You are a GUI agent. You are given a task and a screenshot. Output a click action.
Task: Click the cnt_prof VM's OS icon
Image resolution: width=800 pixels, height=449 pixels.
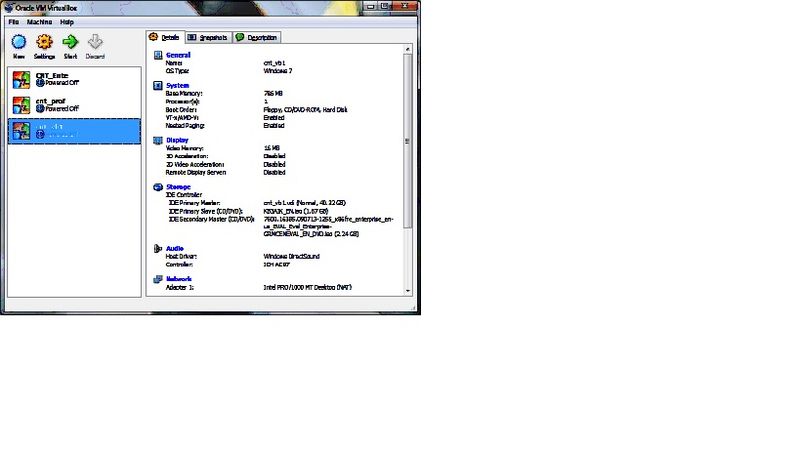[21, 105]
